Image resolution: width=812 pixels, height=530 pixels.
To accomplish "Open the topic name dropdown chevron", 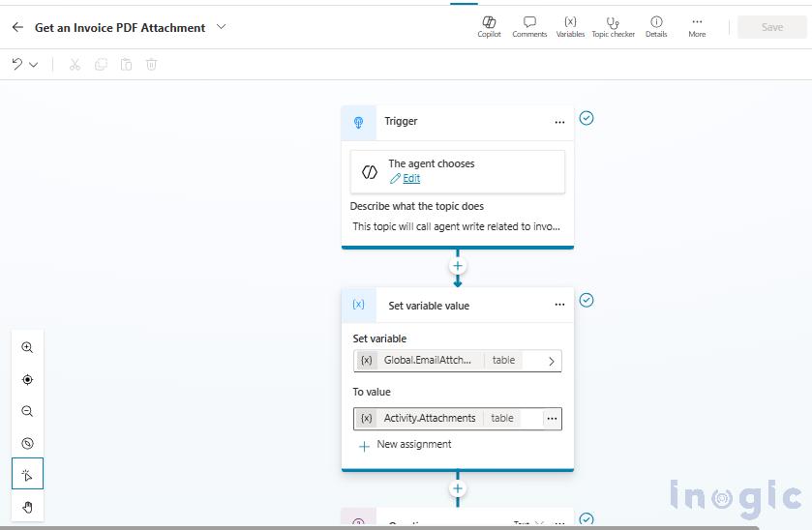I will tap(221, 27).
